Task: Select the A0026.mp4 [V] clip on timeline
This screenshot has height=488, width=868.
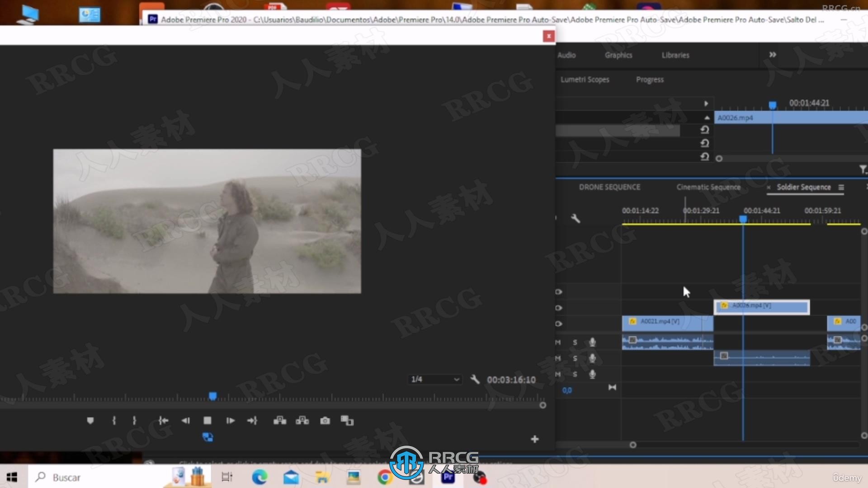Action: 762,307
